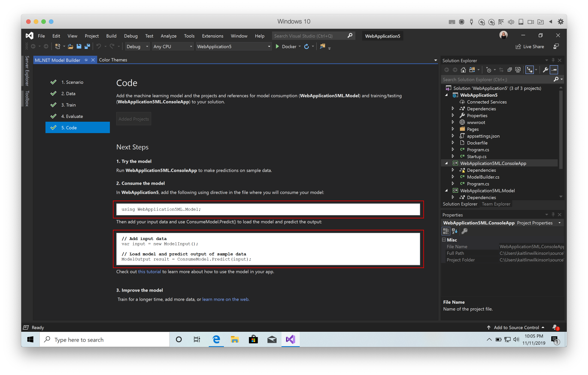
Task: Click the Sync with Active Document icon
Action: pos(501,70)
